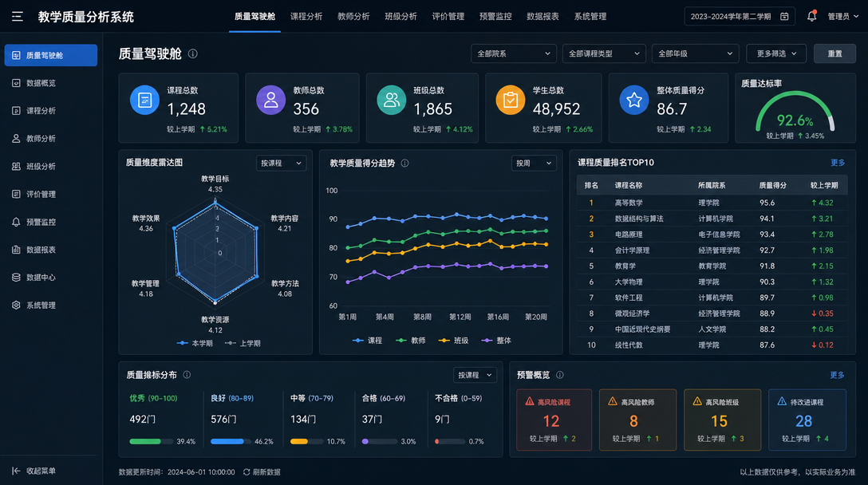This screenshot has height=485, width=868.
Task: Click the 待改进课程 warning triangle icon
Action: [x=782, y=401]
